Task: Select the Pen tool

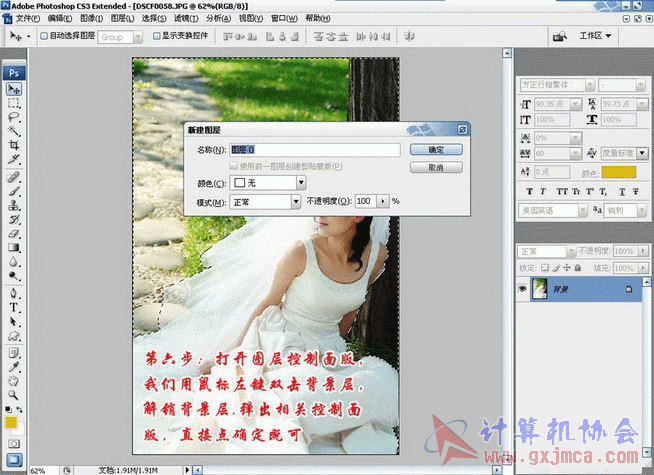Action: click(14, 293)
